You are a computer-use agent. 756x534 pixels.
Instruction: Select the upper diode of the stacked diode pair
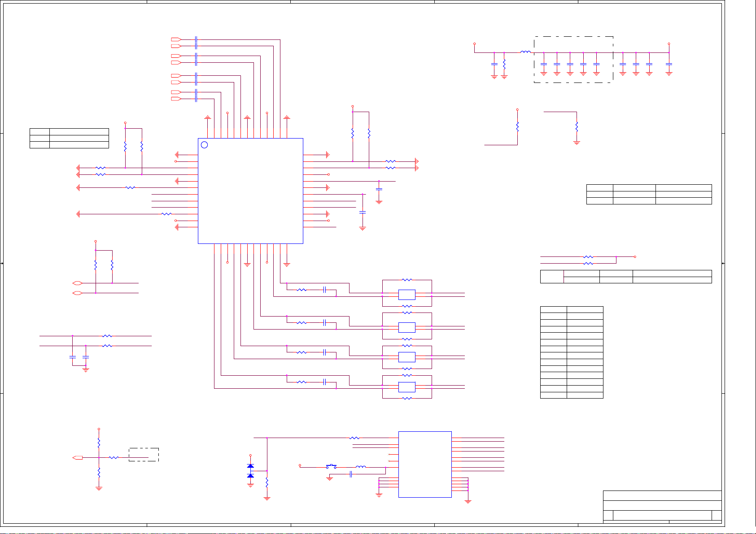pyautogui.click(x=251, y=466)
